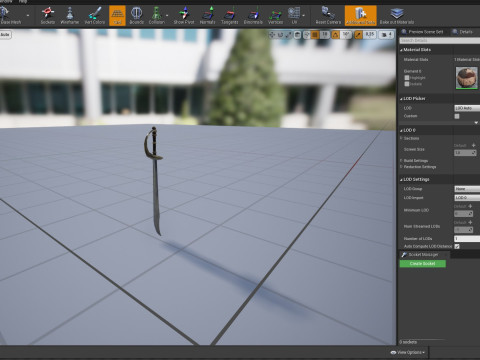Image resolution: width=480 pixels, height=360 pixels.
Task: Open the camera speed setting 4
Action: click(387, 35)
